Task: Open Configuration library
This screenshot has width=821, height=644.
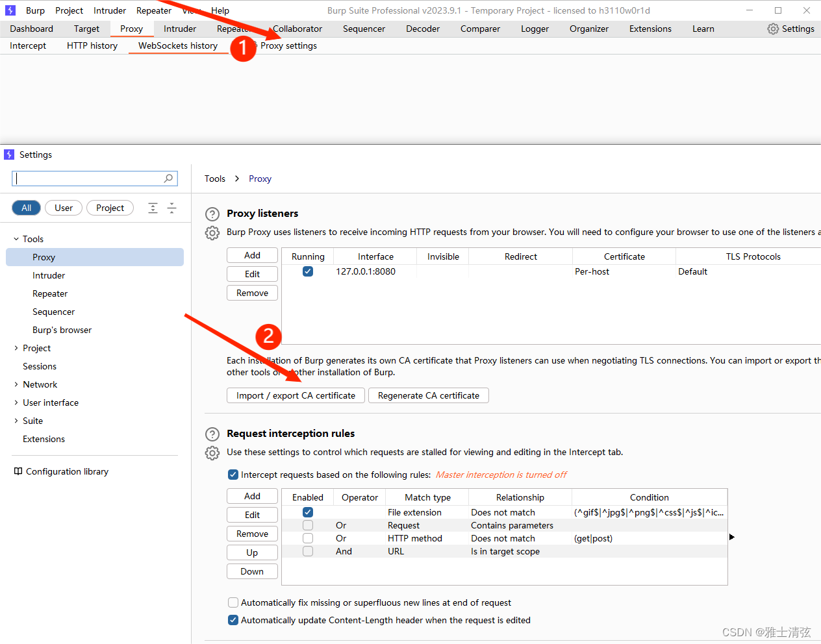Action: [x=67, y=471]
